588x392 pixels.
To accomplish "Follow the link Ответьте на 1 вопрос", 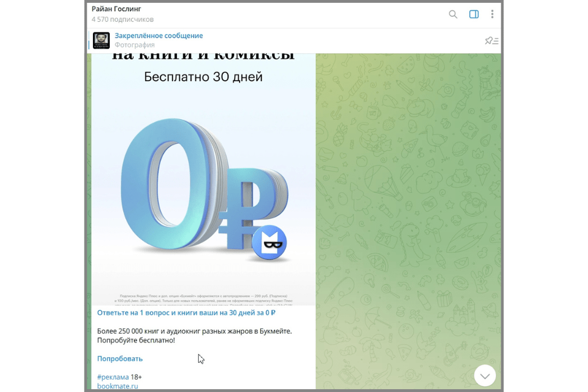I will pyautogui.click(x=186, y=313).
